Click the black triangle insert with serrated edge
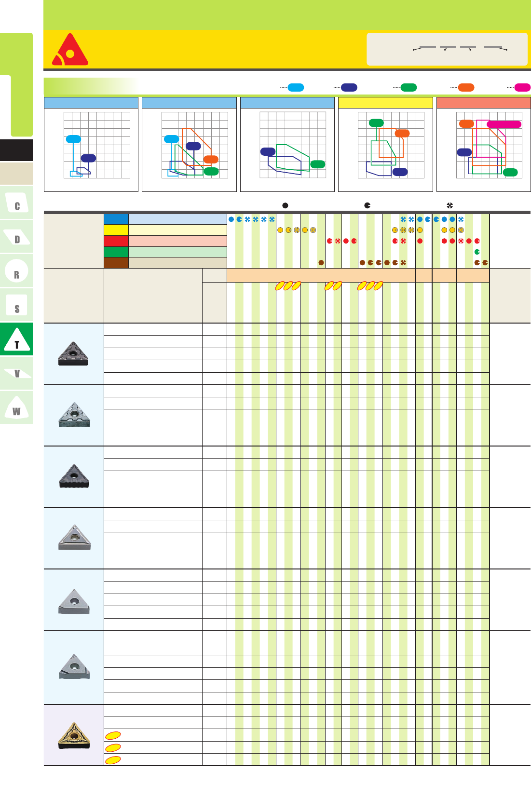Viewport: 531px width, 812px height. click(x=74, y=476)
